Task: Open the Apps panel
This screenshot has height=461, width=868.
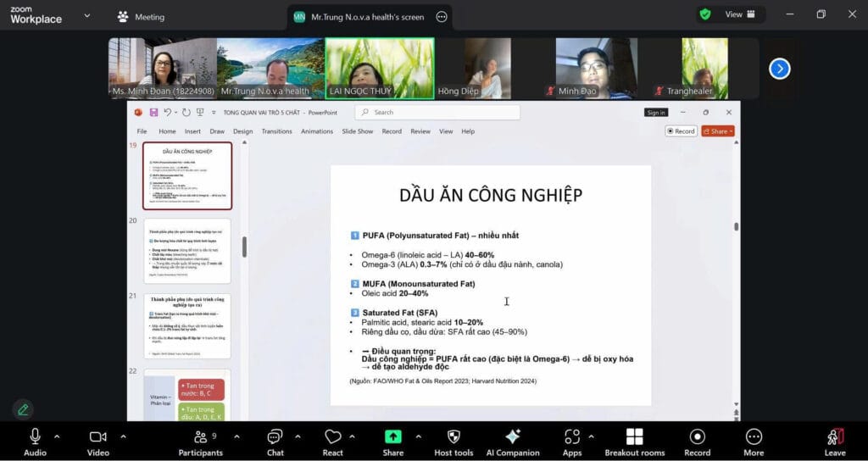Action: click(572, 441)
